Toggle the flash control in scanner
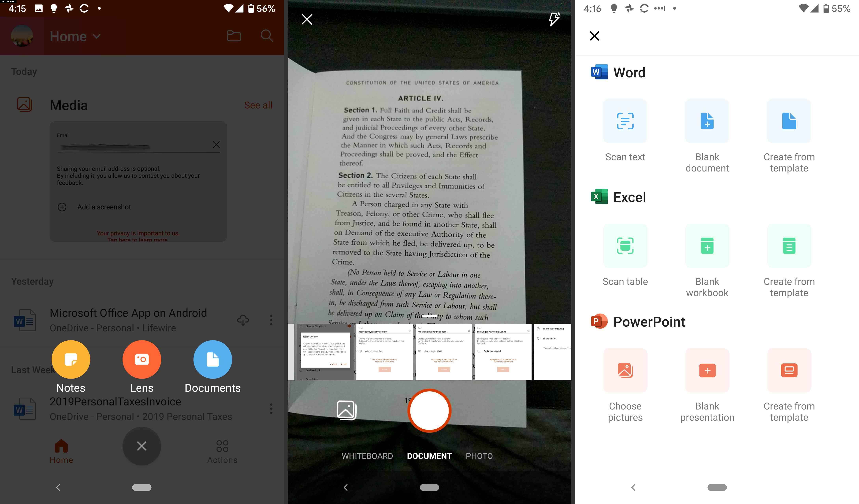 pos(553,19)
